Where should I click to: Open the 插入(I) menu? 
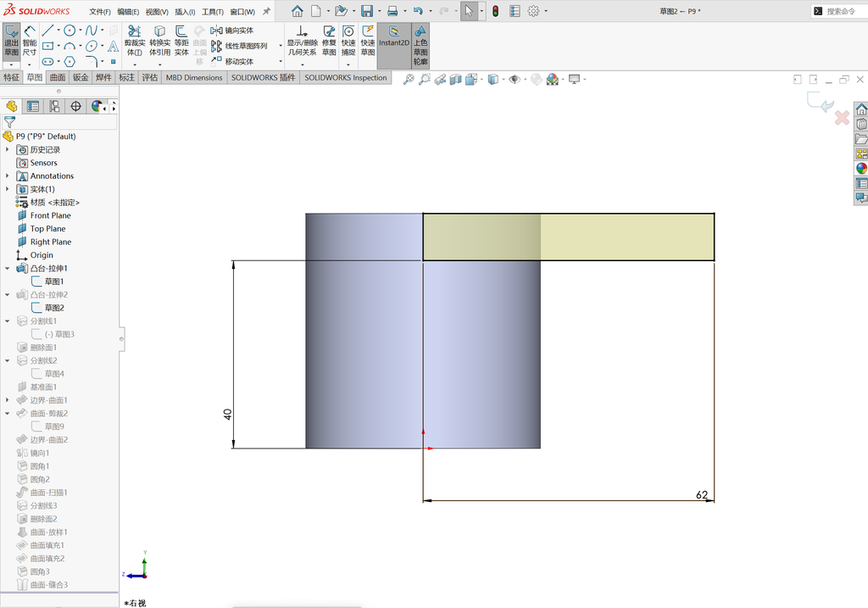click(x=185, y=12)
